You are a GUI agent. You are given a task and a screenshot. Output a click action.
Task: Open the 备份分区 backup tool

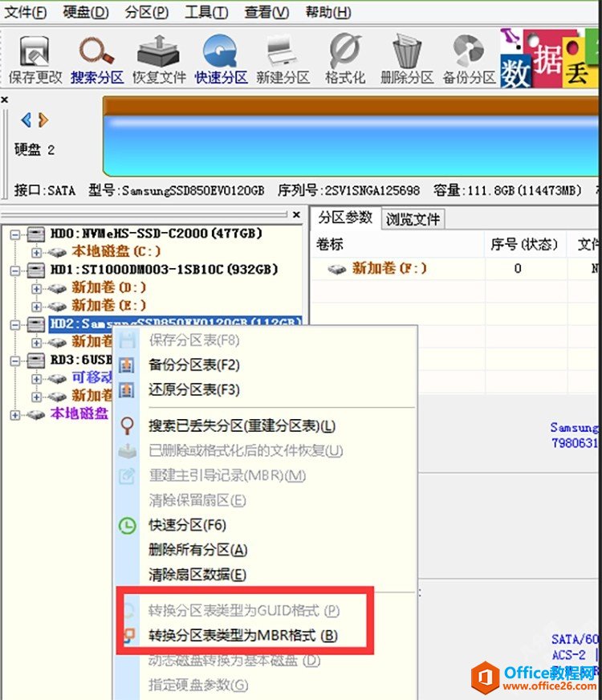(469, 59)
